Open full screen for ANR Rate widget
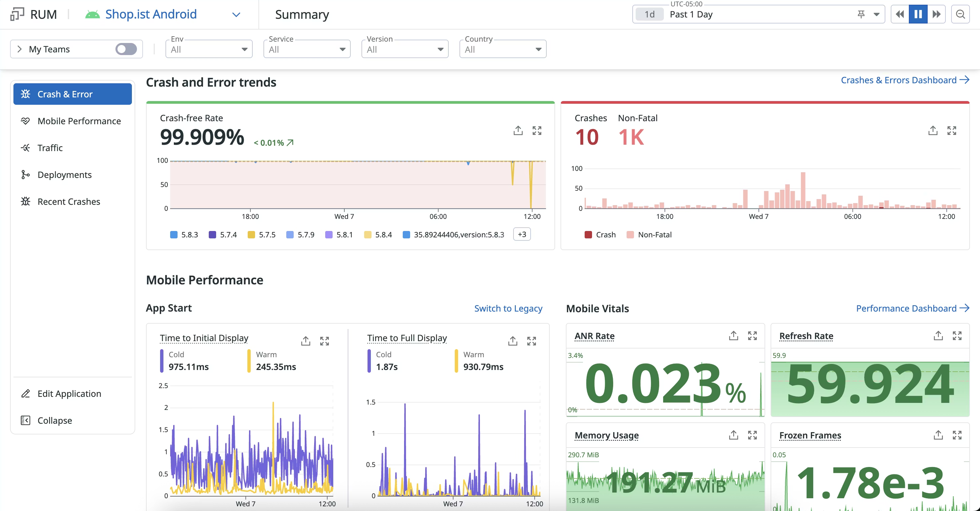 coord(752,336)
